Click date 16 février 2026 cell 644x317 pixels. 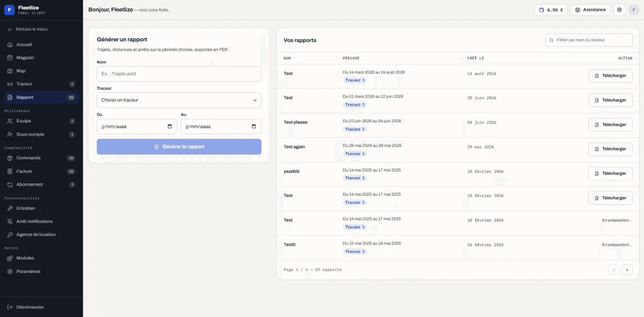[486, 245]
